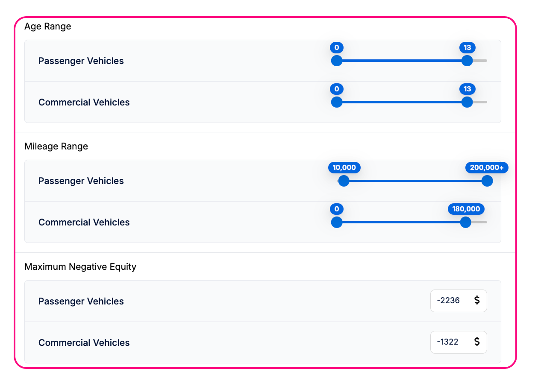535x392 pixels.
Task: Click the 180,000 mileage value bubble
Action: coord(466,209)
